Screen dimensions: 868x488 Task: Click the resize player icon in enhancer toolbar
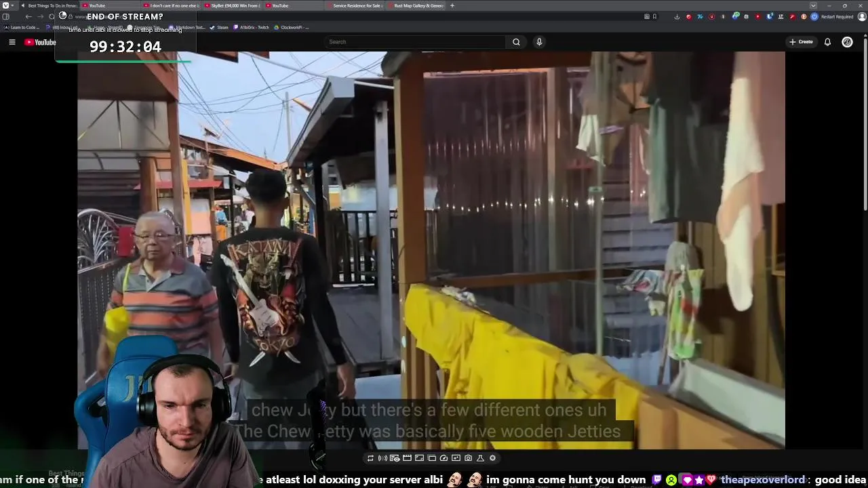[419, 458]
